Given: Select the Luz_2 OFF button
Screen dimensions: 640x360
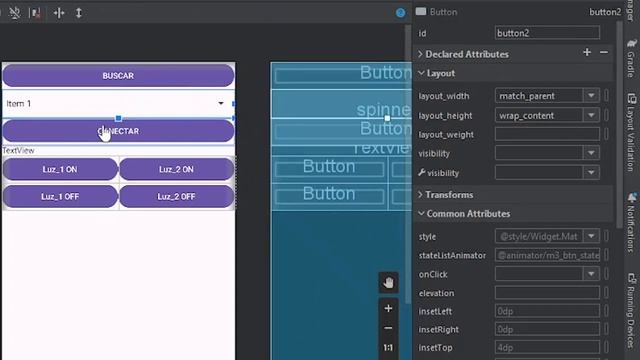Looking at the screenshot, I should tap(176, 196).
